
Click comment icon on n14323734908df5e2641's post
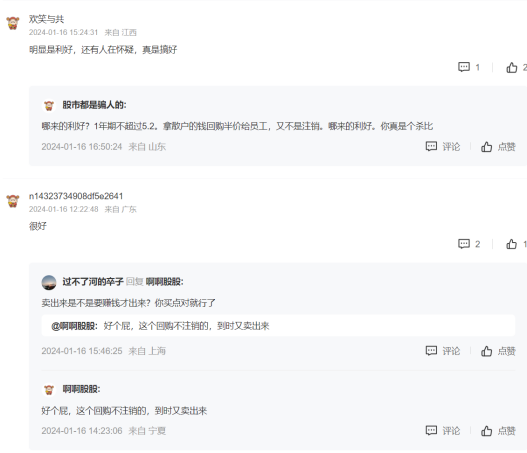point(469,244)
